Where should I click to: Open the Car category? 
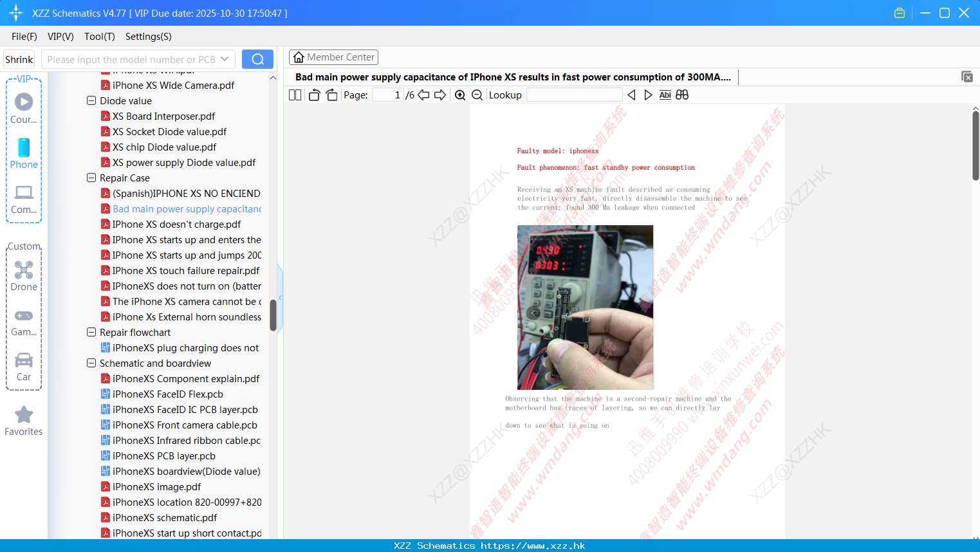point(24,367)
